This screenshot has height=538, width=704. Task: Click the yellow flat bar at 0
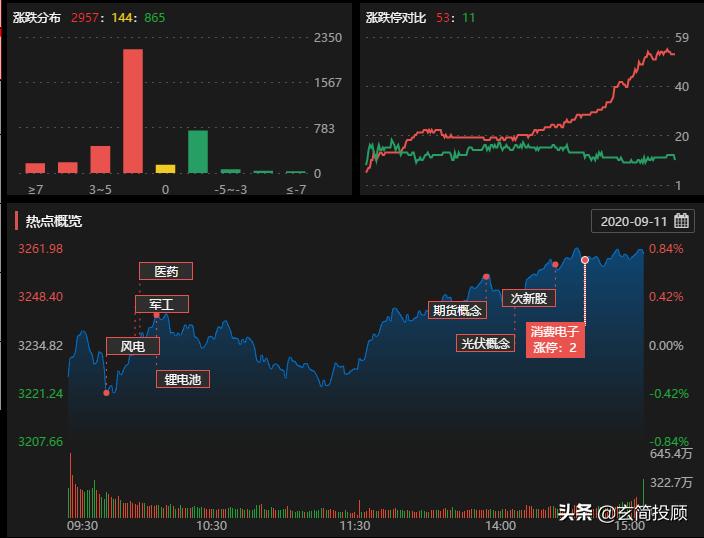click(166, 169)
